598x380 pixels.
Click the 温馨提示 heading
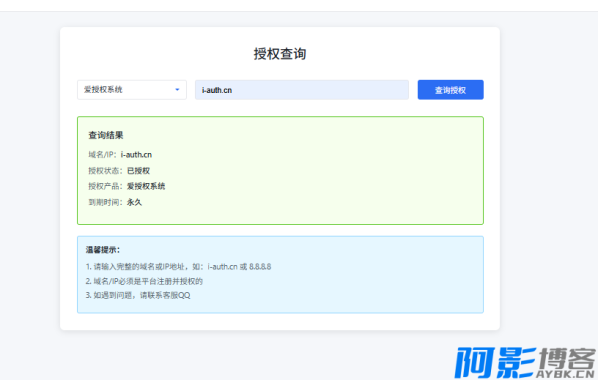[x=103, y=250]
